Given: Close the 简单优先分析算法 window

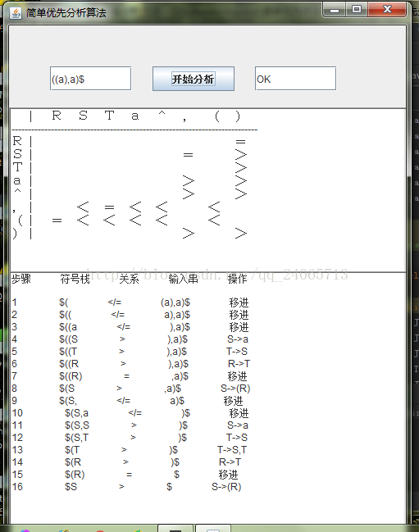Looking at the screenshot, I should click(x=387, y=10).
